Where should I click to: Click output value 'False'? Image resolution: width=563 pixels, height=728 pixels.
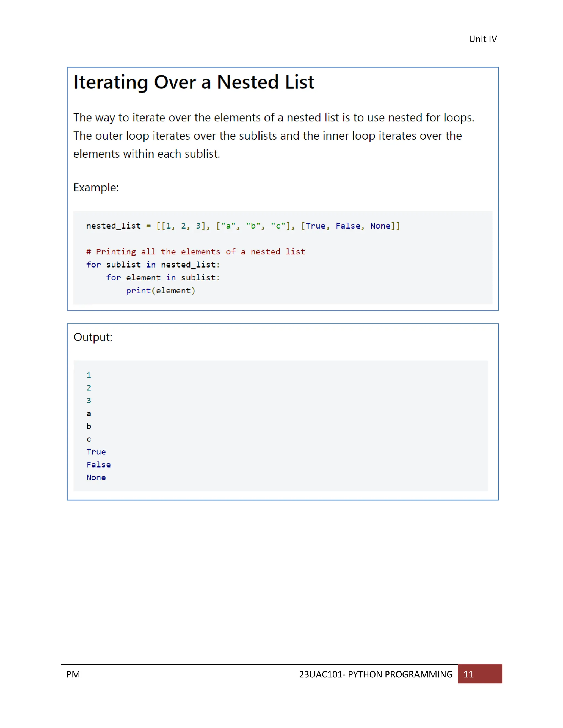click(x=98, y=464)
